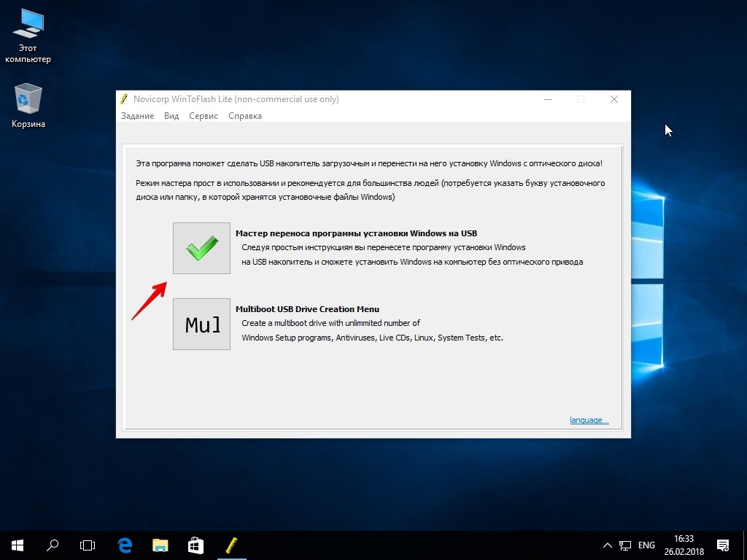Screen dimensions: 747x560
Task: Click heading Мастер переноса программы установки Windows на USB
Action: 356,233
